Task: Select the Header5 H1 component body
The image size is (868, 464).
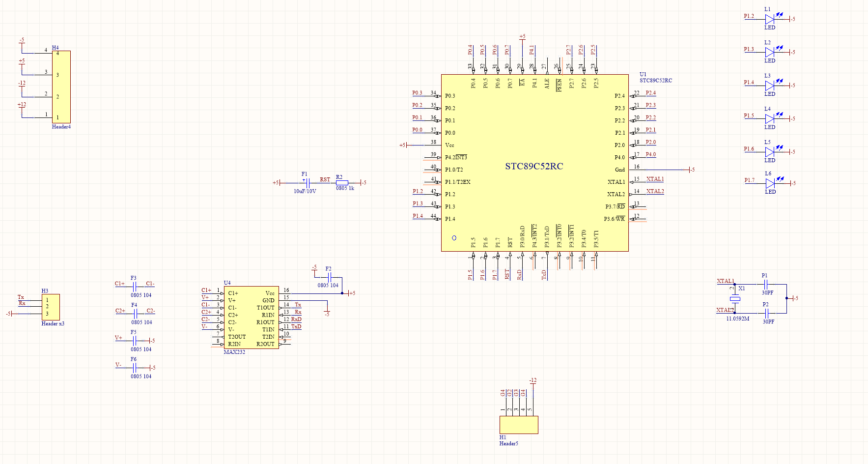Action: click(519, 425)
